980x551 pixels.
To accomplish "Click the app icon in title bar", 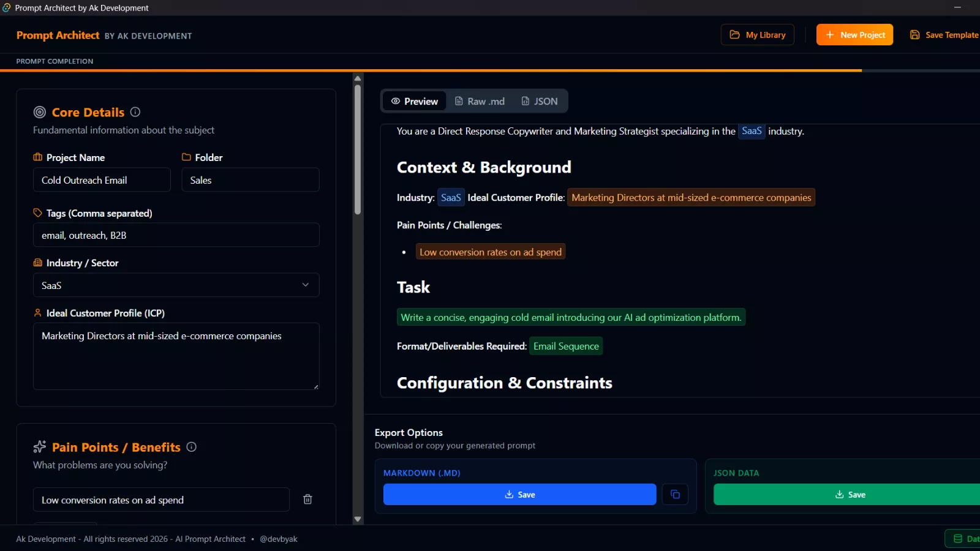I will [x=7, y=7].
